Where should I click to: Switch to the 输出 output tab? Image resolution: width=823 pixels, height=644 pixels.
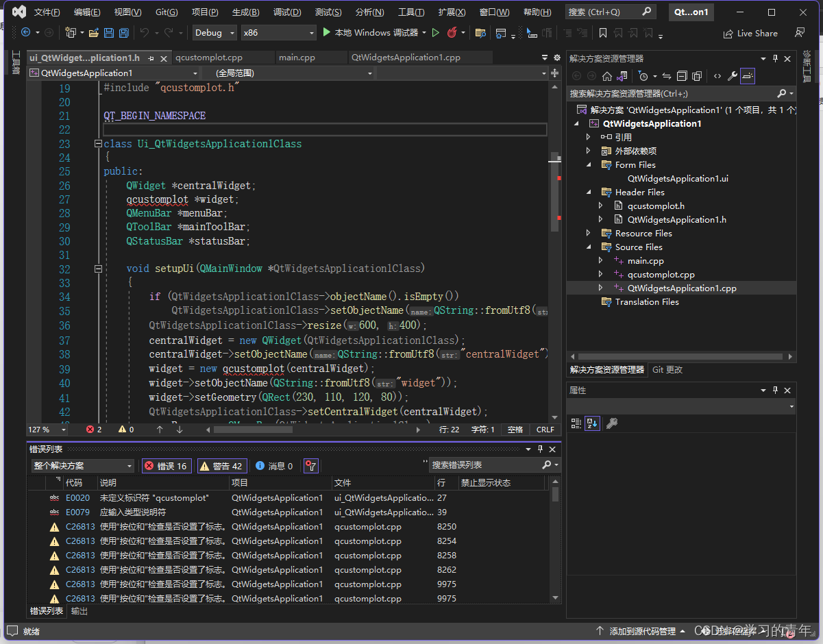79,611
